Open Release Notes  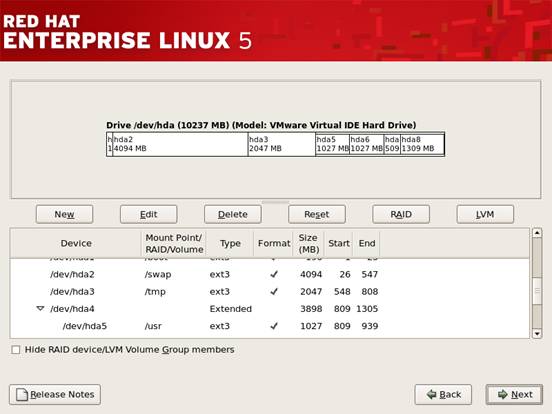click(x=55, y=394)
